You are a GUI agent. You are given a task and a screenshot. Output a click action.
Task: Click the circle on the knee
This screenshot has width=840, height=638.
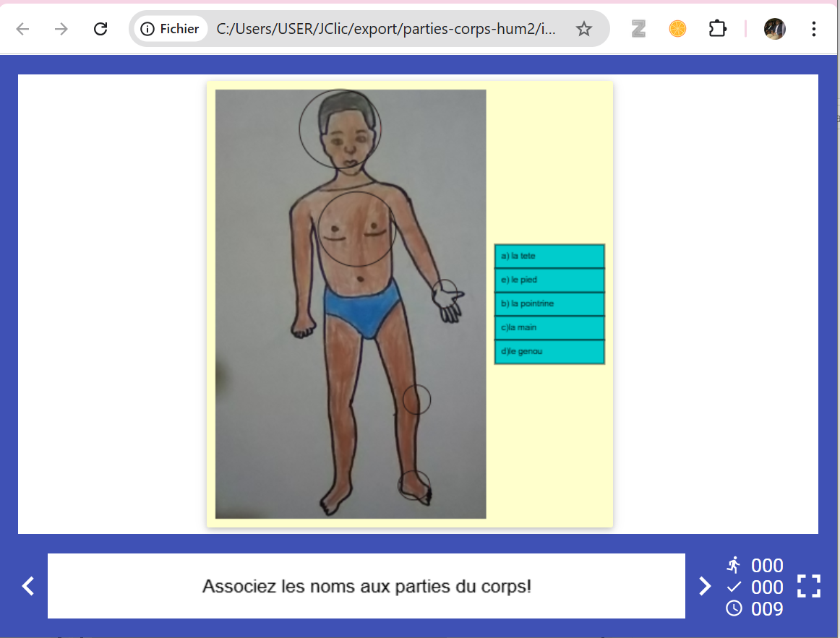pyautogui.click(x=416, y=400)
